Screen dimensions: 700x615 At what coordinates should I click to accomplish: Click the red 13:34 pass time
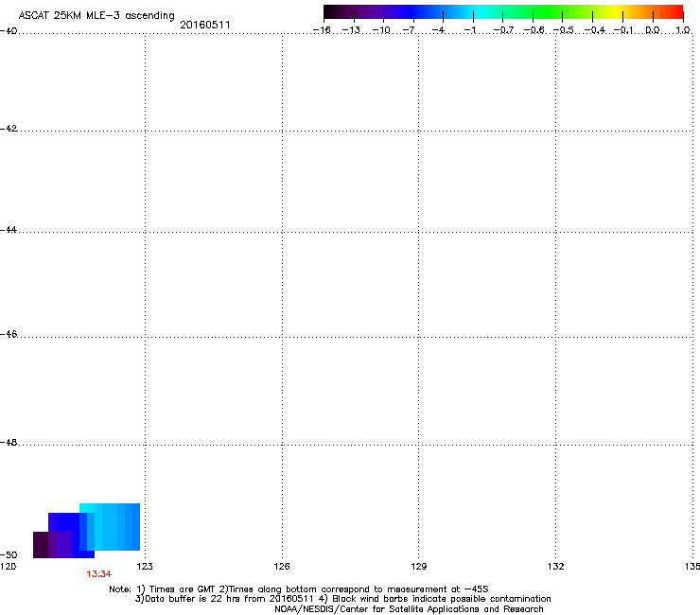[x=99, y=574]
